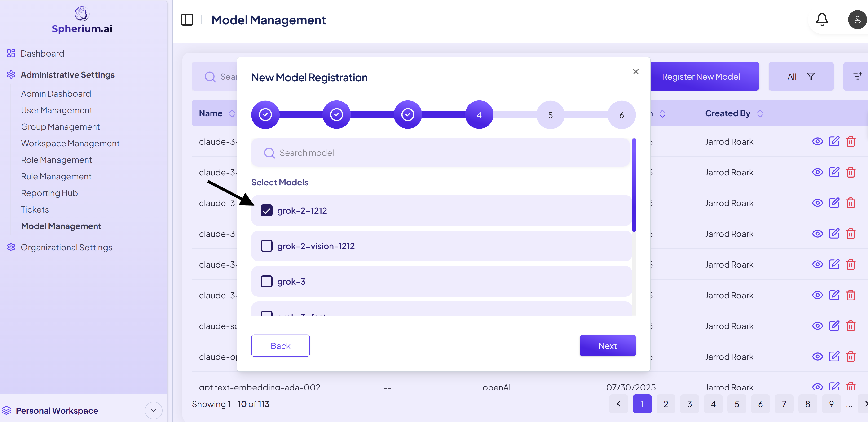This screenshot has width=868, height=422.
Task: Open the All filter dropdown
Action: (x=801, y=76)
